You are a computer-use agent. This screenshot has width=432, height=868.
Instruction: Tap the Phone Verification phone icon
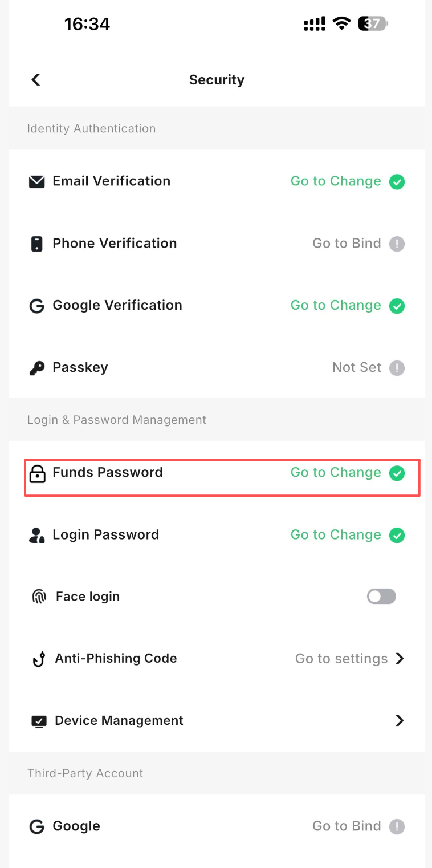(36, 244)
